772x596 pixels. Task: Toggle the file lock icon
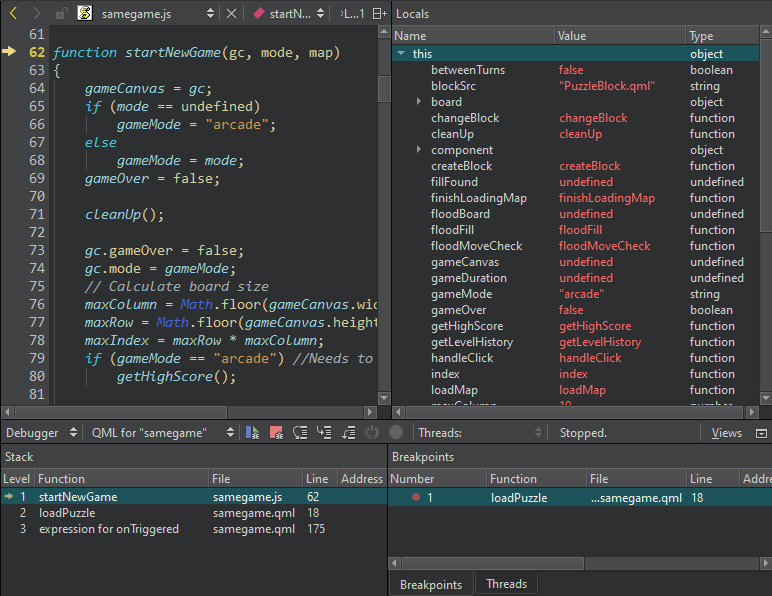62,13
